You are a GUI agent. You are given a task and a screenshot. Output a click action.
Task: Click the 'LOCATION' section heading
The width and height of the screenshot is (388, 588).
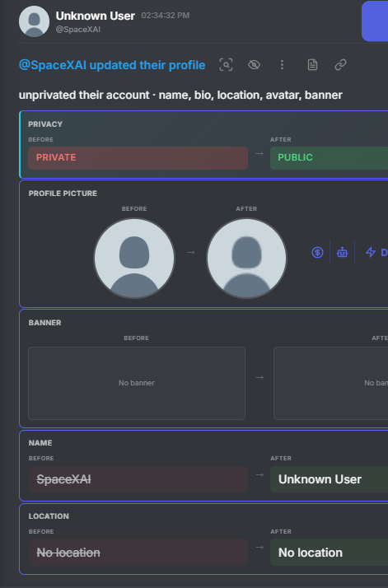(x=49, y=516)
